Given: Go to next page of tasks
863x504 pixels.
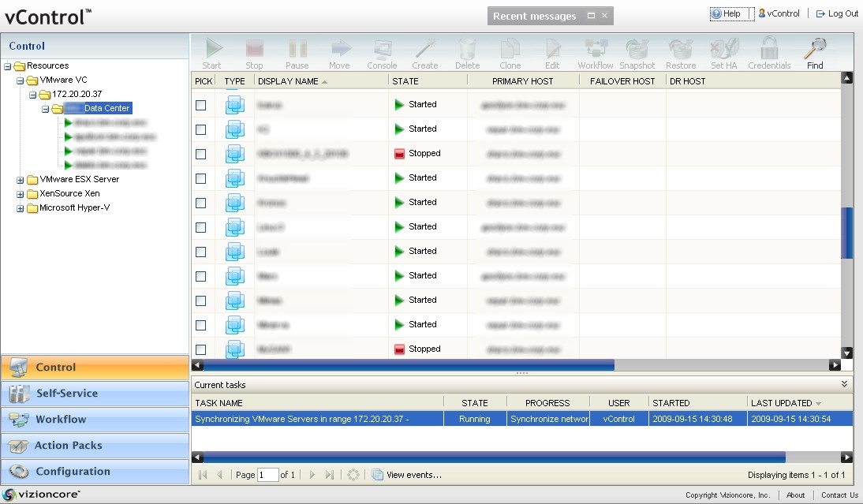Looking at the screenshot, I should 312,475.
